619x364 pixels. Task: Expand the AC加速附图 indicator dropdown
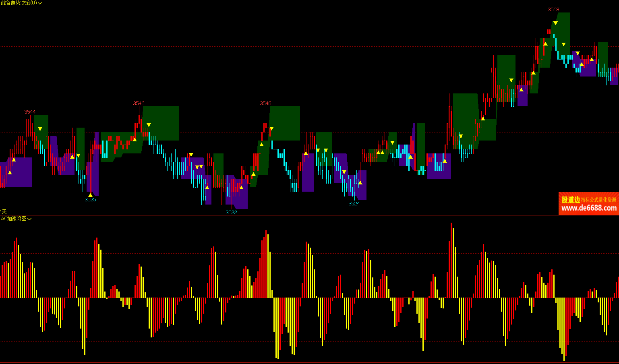point(29,219)
